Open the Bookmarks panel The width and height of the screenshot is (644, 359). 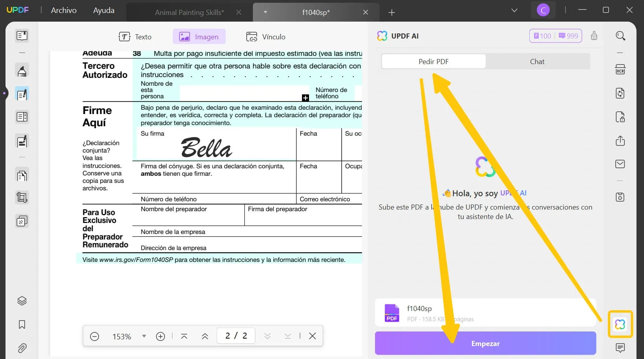point(22,324)
